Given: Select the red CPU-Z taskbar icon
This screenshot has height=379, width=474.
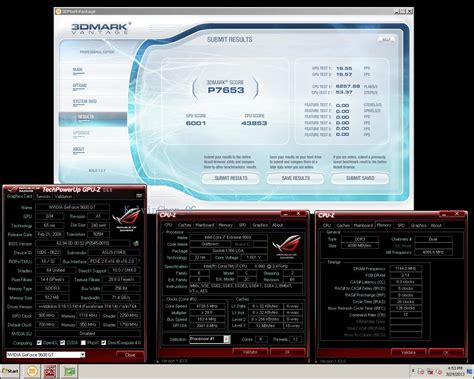Looking at the screenshot, I should tap(50, 371).
